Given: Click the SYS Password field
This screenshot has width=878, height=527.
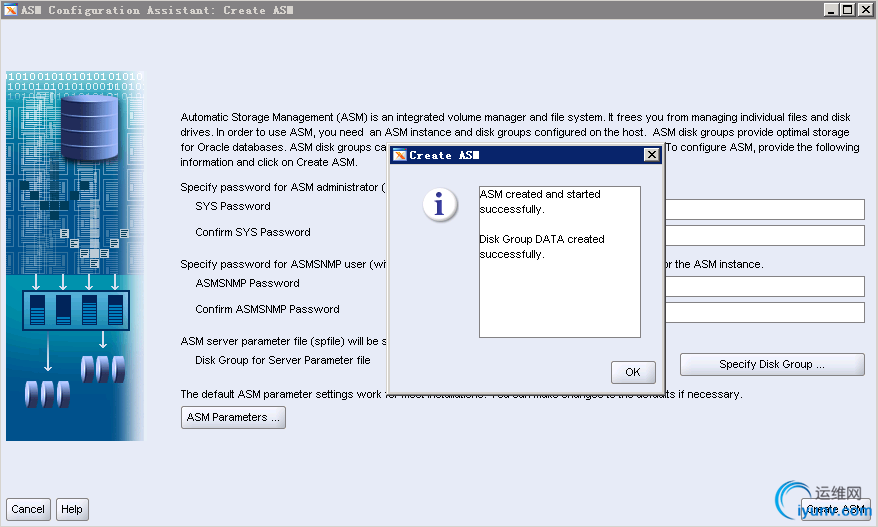Looking at the screenshot, I should 764,209.
